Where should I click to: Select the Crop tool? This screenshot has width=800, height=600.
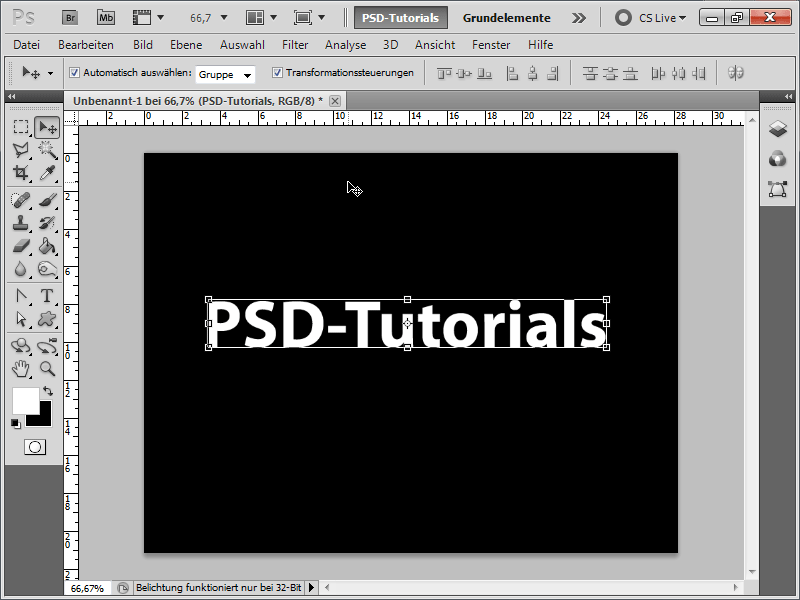point(21,173)
